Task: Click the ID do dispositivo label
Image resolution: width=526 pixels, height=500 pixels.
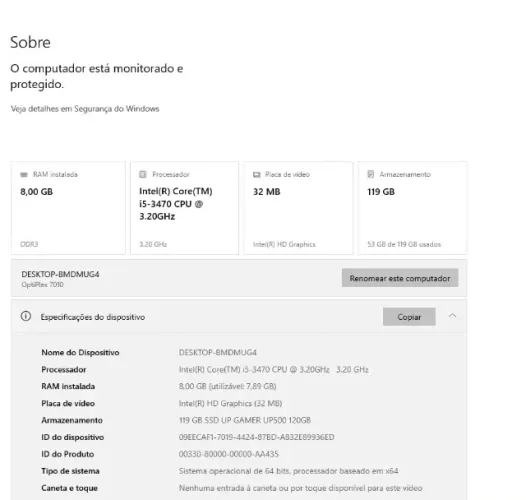Action: click(x=73, y=437)
